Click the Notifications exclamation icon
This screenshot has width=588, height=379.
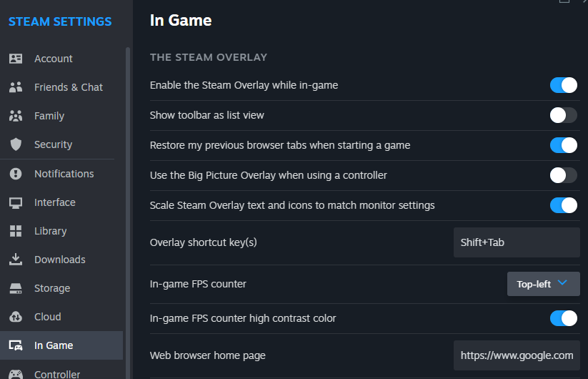(x=16, y=174)
